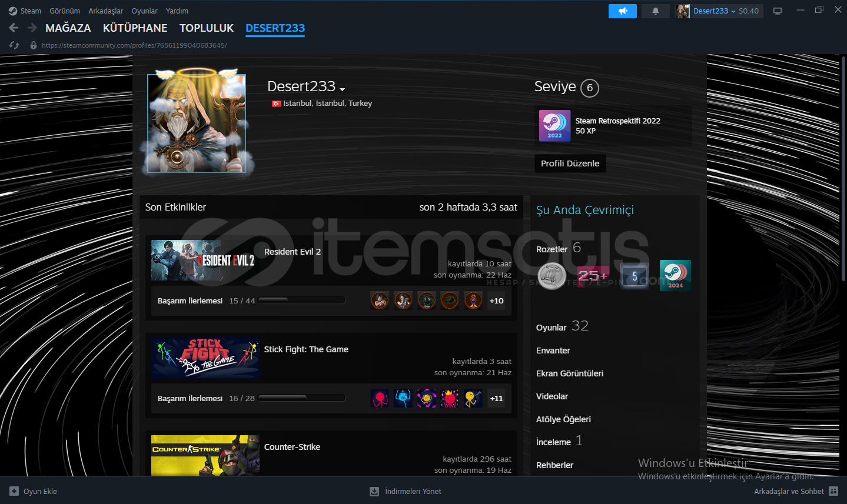Open the Stick Fight: The Game title
Viewport: 847px width, 504px height.
(306, 349)
